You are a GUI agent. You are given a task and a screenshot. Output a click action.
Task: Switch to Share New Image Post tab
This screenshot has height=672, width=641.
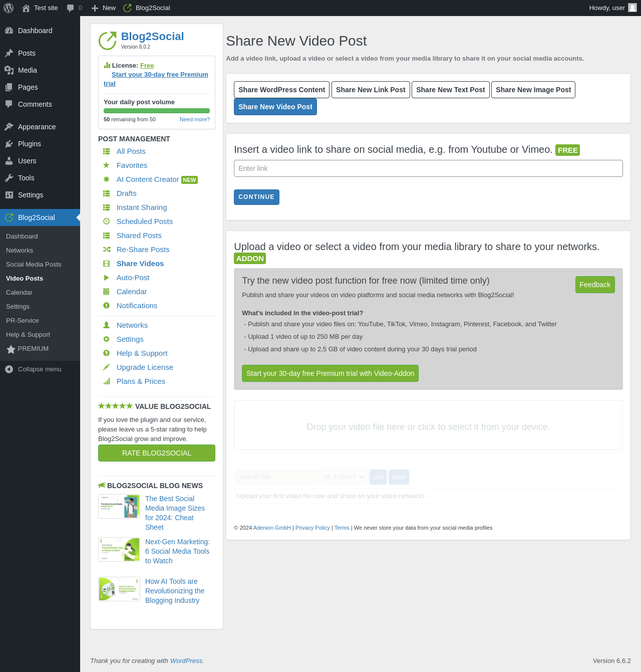point(533,90)
